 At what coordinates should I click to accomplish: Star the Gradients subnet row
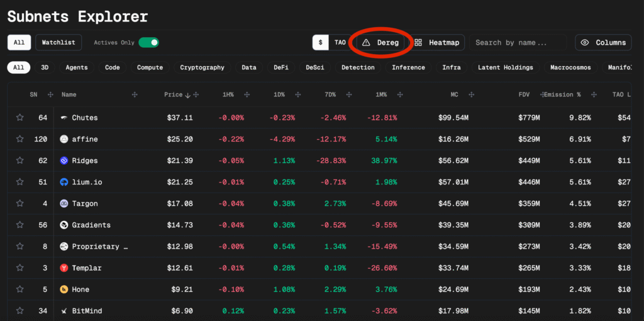point(19,225)
